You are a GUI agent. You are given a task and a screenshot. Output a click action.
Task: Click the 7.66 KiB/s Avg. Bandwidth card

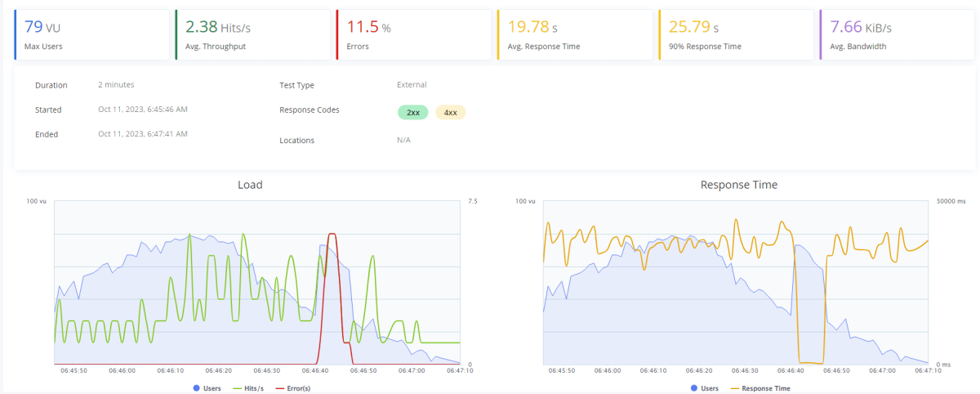(x=897, y=35)
